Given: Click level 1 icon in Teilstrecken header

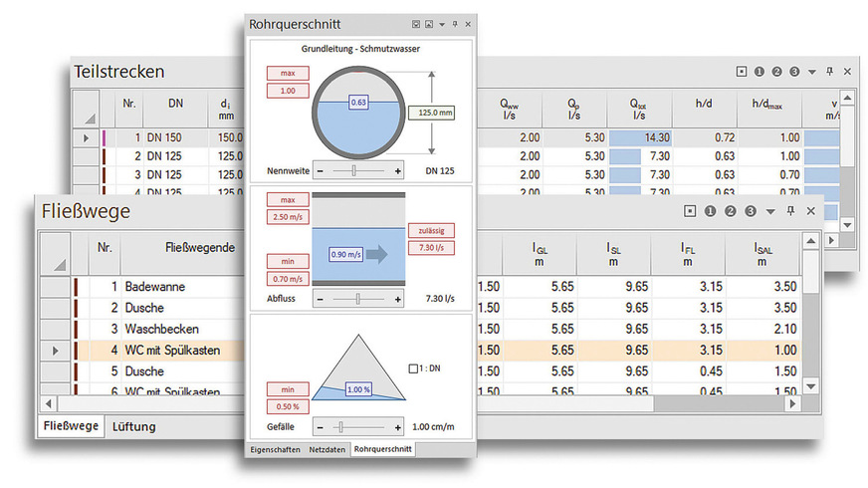Looking at the screenshot, I should click(759, 72).
